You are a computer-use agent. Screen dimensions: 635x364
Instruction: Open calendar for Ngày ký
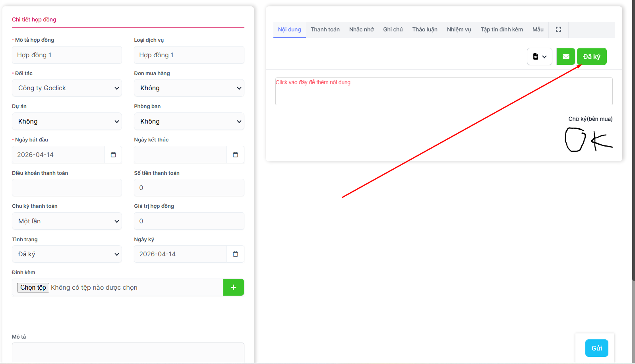(235, 254)
